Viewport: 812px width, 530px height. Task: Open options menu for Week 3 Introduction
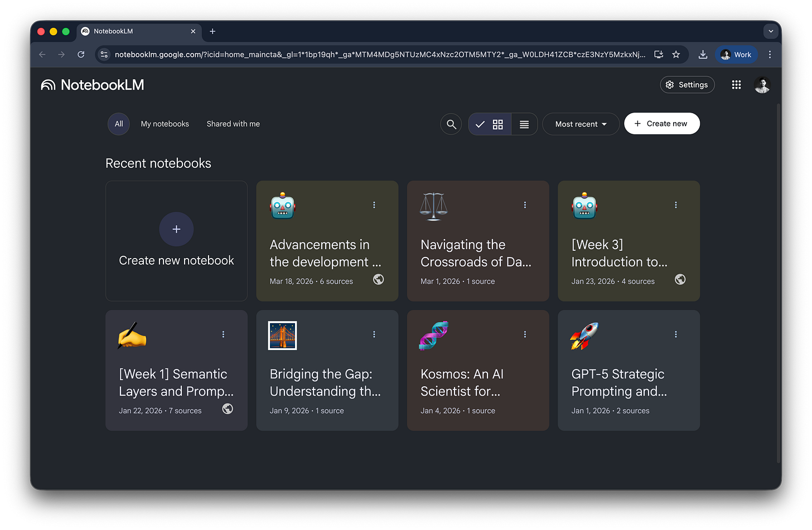click(x=676, y=205)
